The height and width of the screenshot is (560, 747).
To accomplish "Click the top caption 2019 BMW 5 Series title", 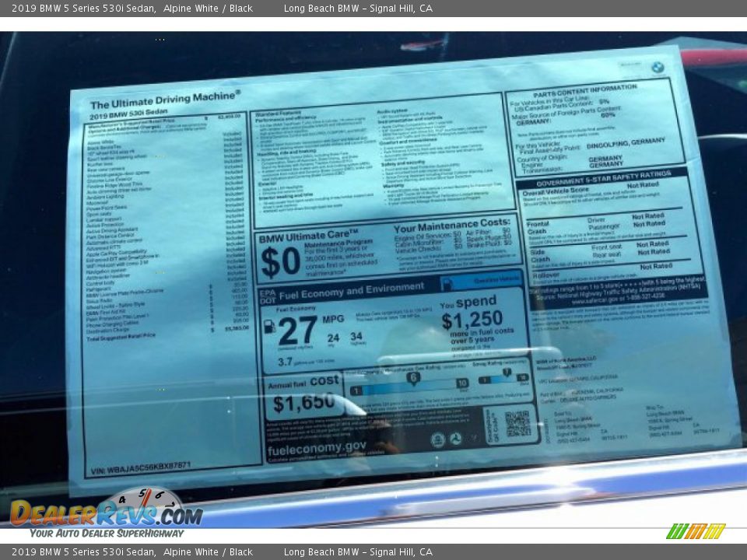I will 79,9.
